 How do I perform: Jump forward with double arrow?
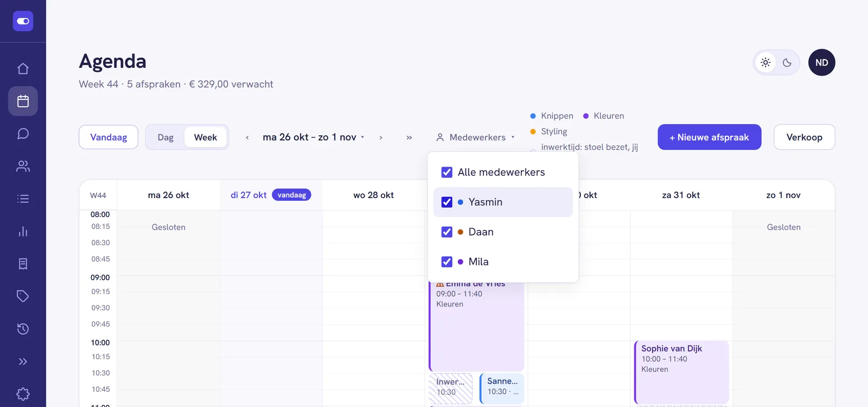409,137
